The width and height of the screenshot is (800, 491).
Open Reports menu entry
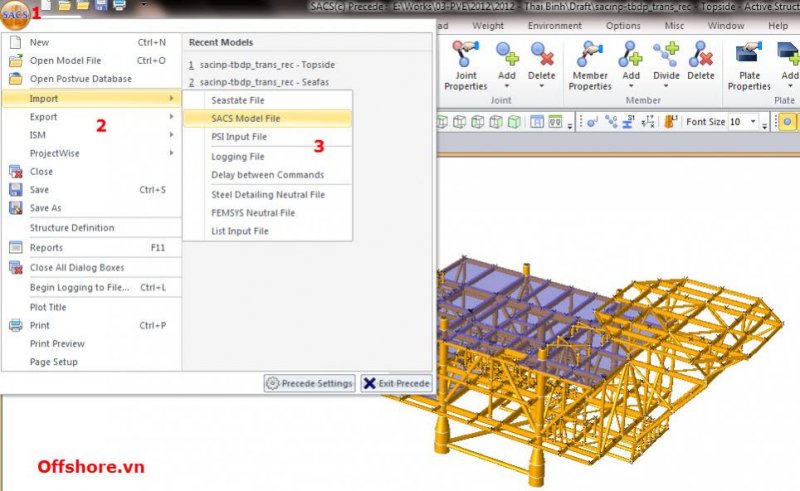[x=92, y=248]
